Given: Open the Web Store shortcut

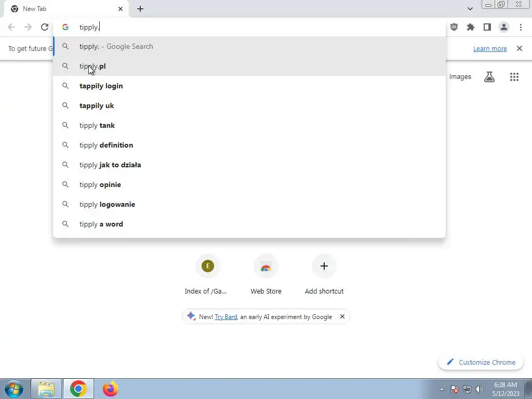Looking at the screenshot, I should click(266, 275).
